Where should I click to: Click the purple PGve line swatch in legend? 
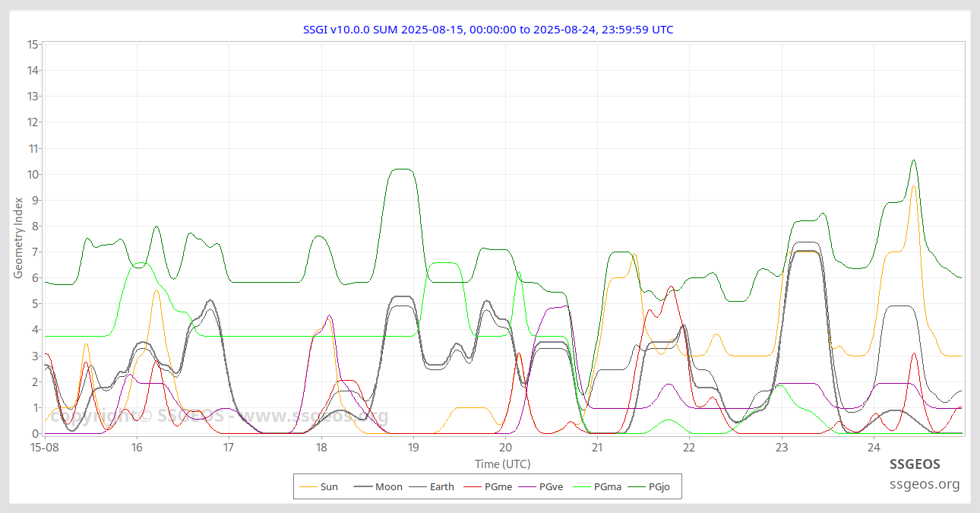click(527, 486)
